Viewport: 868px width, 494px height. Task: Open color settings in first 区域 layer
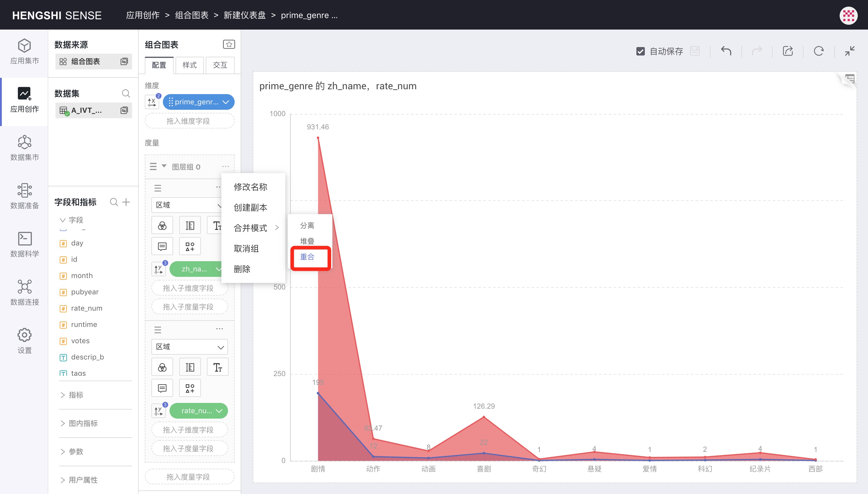click(162, 225)
